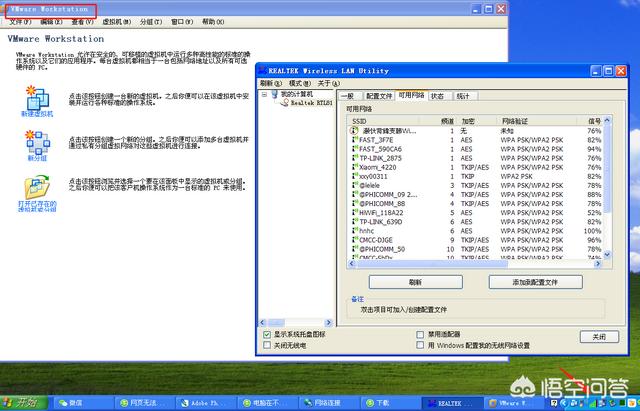This screenshot has width=640, height=411.
Task: Sort networks by the SSID column header
Action: tap(382, 121)
